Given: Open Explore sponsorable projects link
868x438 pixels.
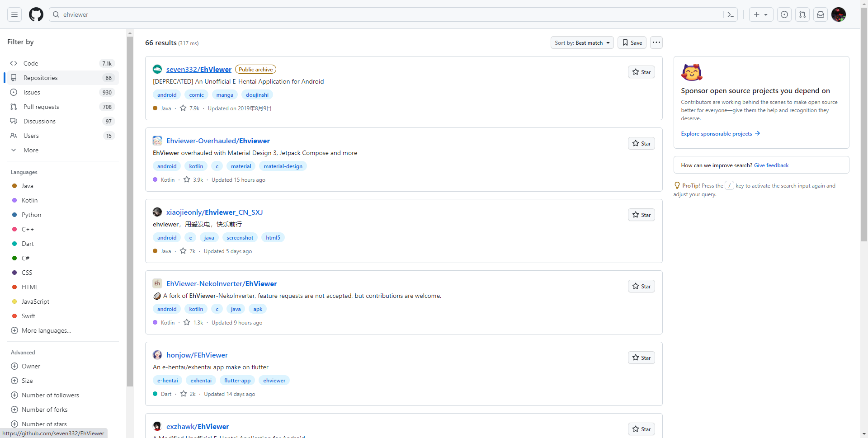Looking at the screenshot, I should (721, 134).
